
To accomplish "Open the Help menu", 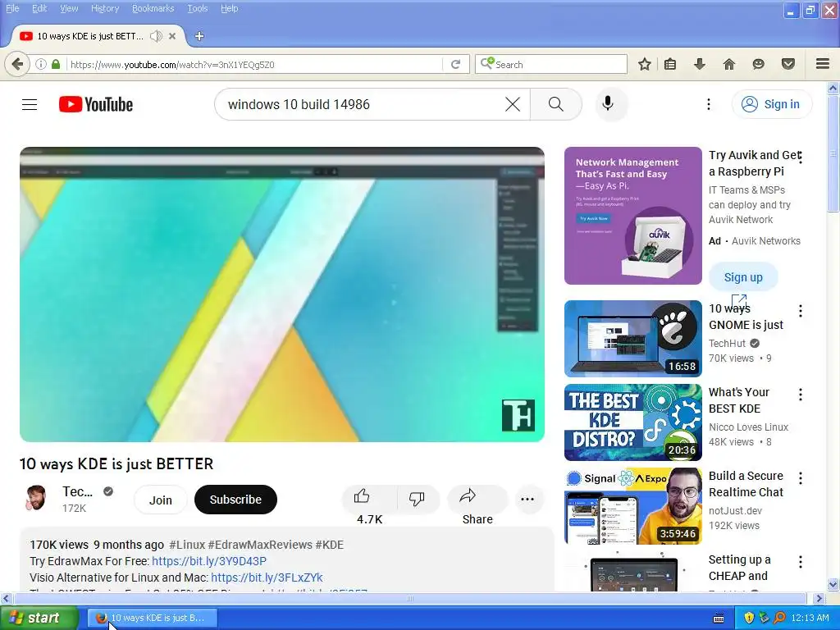I will 230,8.
